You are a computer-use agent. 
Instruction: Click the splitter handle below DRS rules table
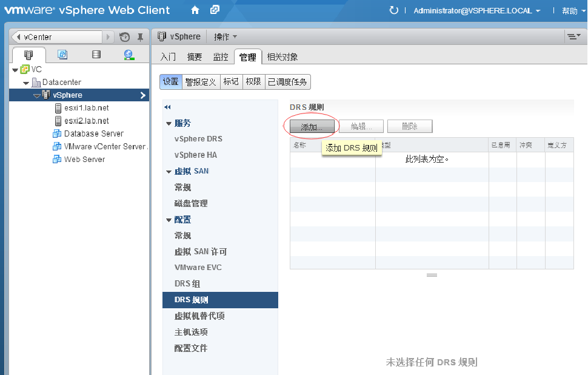(x=432, y=275)
